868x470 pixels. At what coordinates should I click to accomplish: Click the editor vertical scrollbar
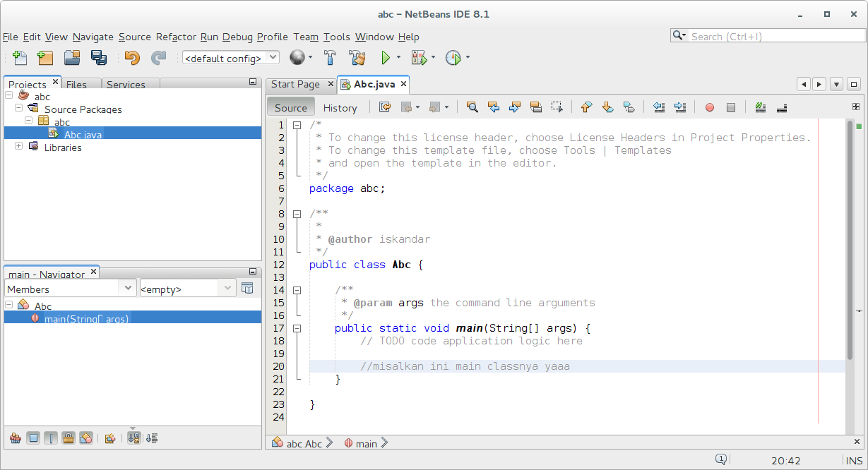pyautogui.click(x=850, y=240)
